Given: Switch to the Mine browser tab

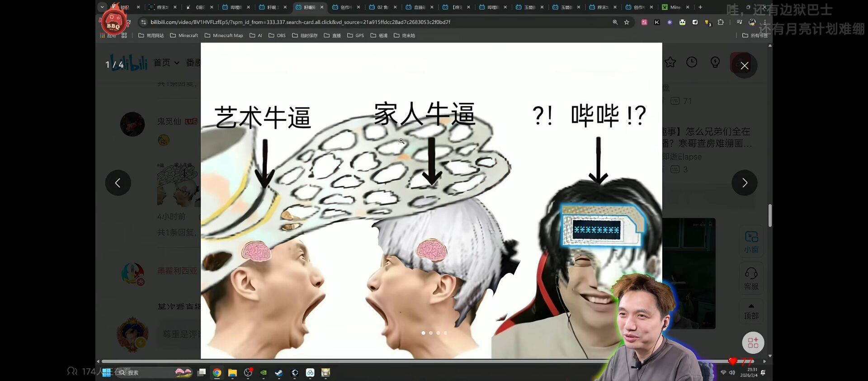Looking at the screenshot, I should (x=675, y=7).
